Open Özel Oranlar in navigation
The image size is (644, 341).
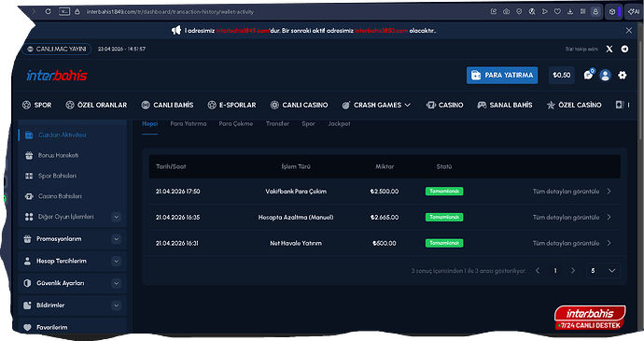click(x=96, y=105)
